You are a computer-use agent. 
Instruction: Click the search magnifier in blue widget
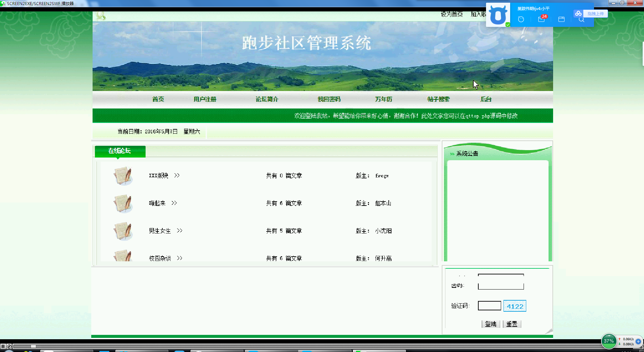(x=582, y=20)
